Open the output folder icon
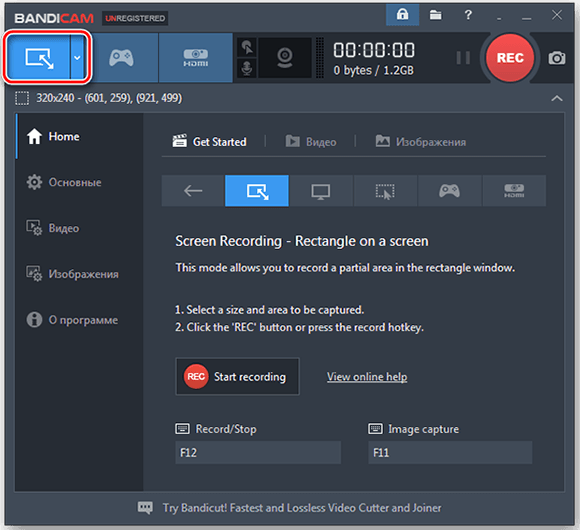Image resolution: width=580 pixels, height=530 pixels. (435, 15)
